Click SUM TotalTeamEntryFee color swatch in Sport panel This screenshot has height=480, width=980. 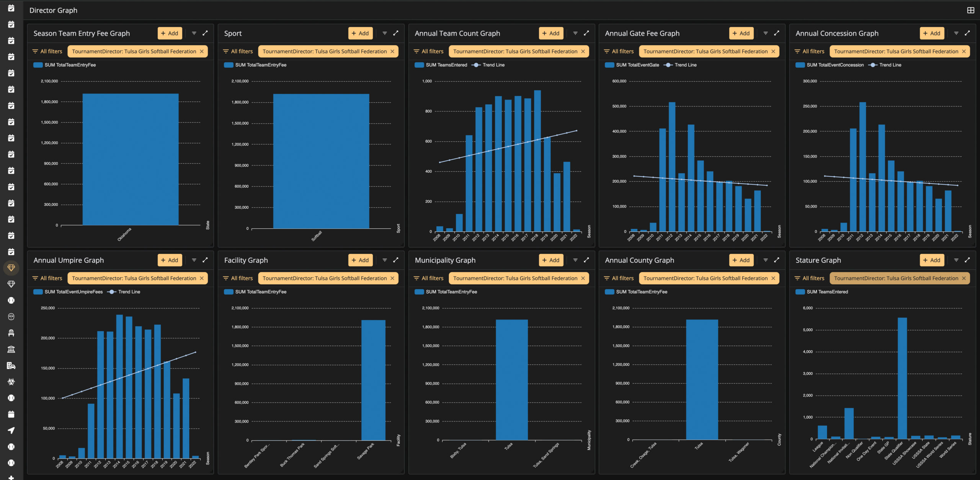(x=229, y=65)
